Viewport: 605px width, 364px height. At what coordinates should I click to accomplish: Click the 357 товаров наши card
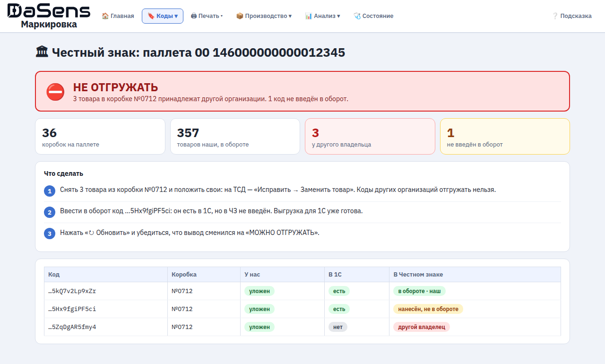(235, 137)
